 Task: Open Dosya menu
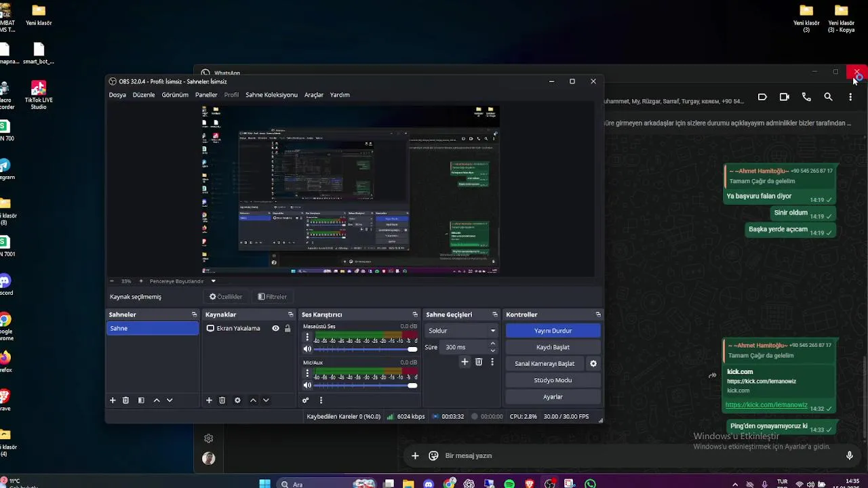(x=117, y=95)
